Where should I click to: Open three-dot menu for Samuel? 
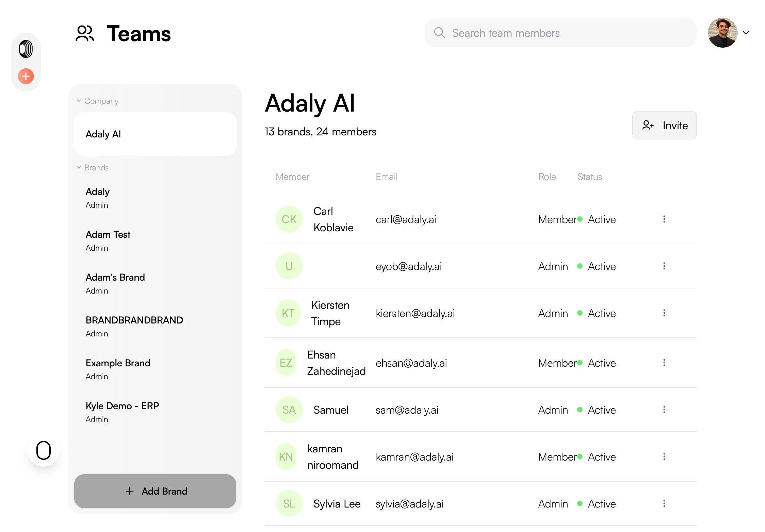click(x=664, y=410)
